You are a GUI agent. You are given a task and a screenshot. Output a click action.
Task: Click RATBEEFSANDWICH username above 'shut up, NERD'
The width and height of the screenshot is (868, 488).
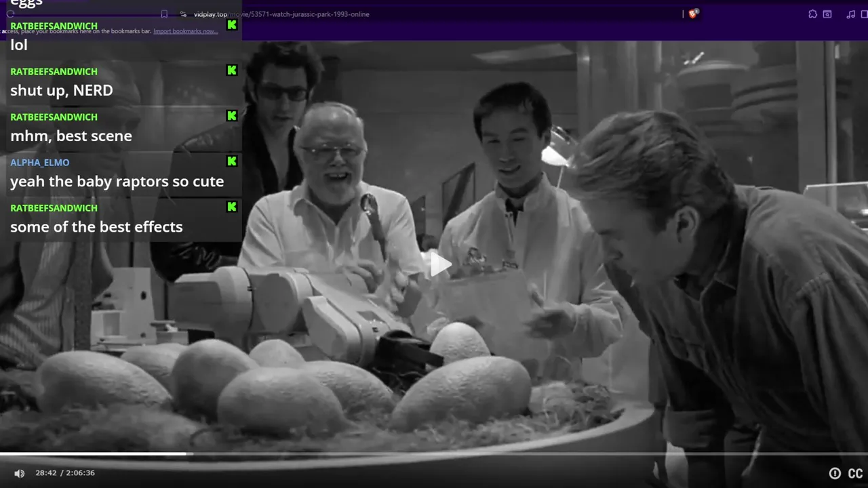[54, 72]
